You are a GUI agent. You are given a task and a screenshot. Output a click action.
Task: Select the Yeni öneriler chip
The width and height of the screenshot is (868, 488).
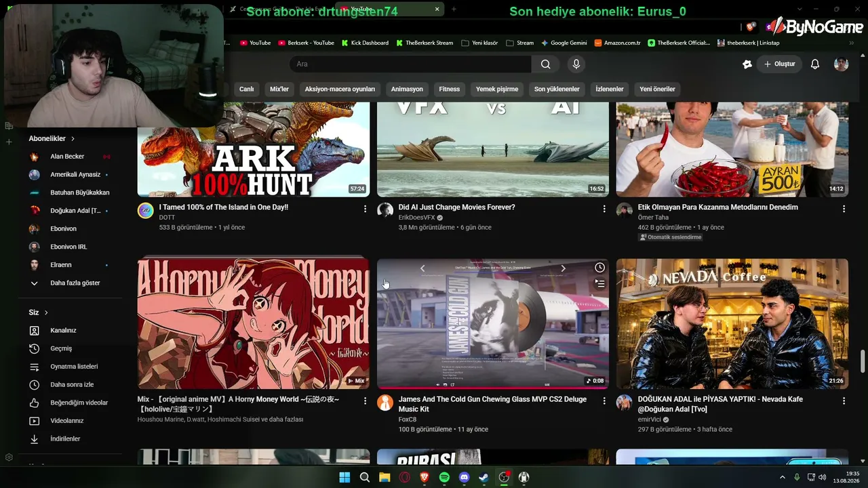657,89
